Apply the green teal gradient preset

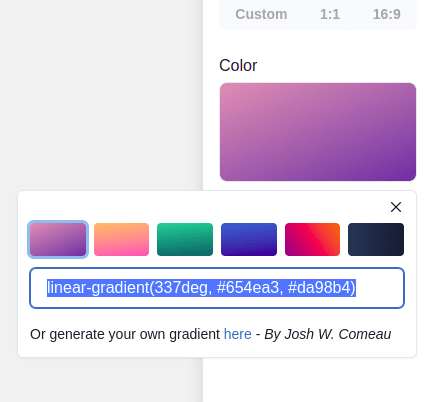click(185, 239)
